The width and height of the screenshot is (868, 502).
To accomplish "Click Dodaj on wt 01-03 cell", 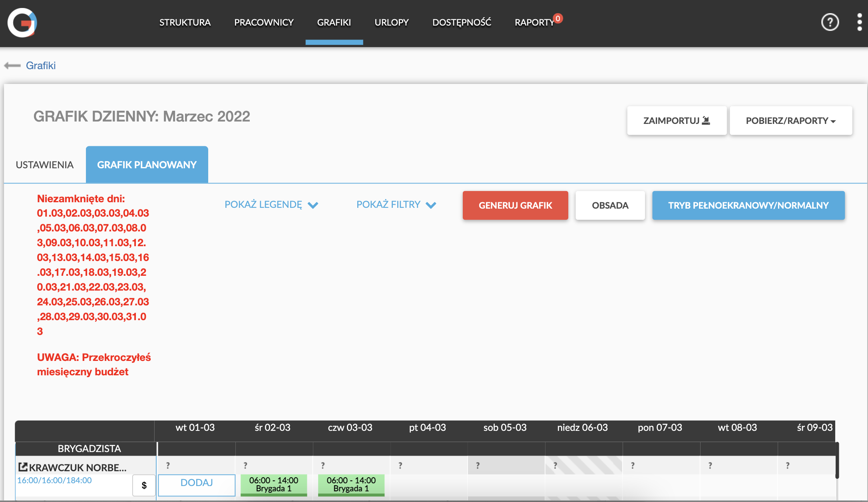I will click(197, 483).
